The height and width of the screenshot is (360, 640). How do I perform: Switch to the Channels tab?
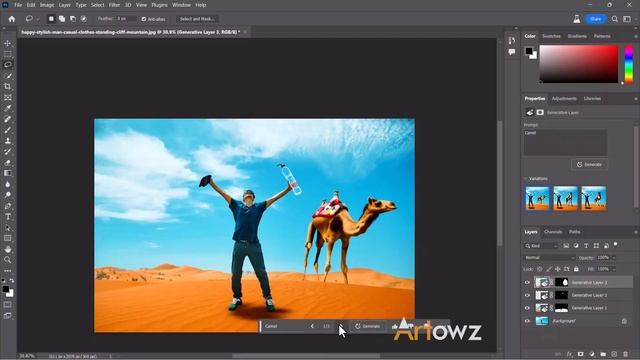tap(553, 232)
